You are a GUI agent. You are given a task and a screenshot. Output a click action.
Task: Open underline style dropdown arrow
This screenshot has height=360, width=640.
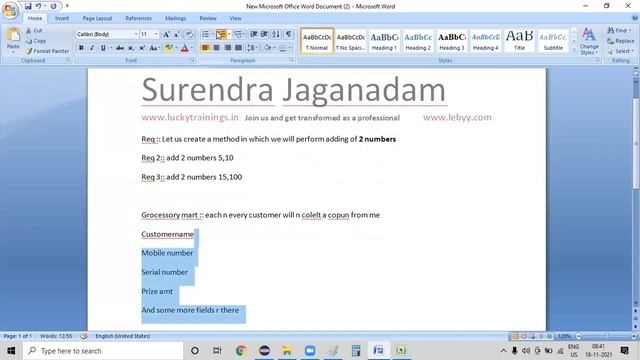(x=110, y=48)
